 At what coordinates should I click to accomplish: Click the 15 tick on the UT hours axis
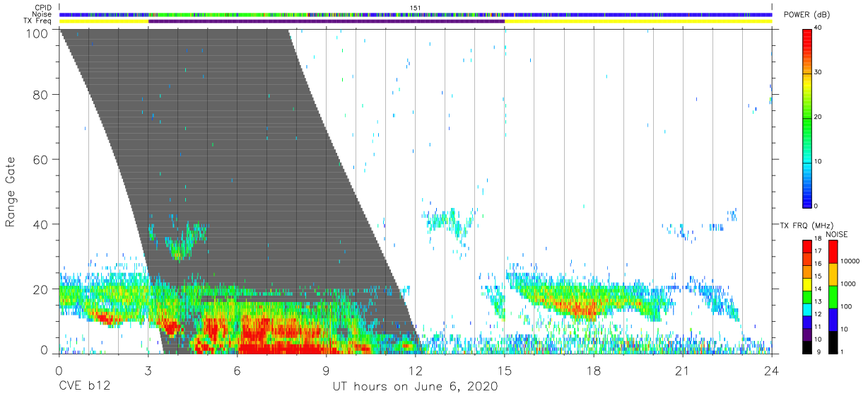click(504, 371)
